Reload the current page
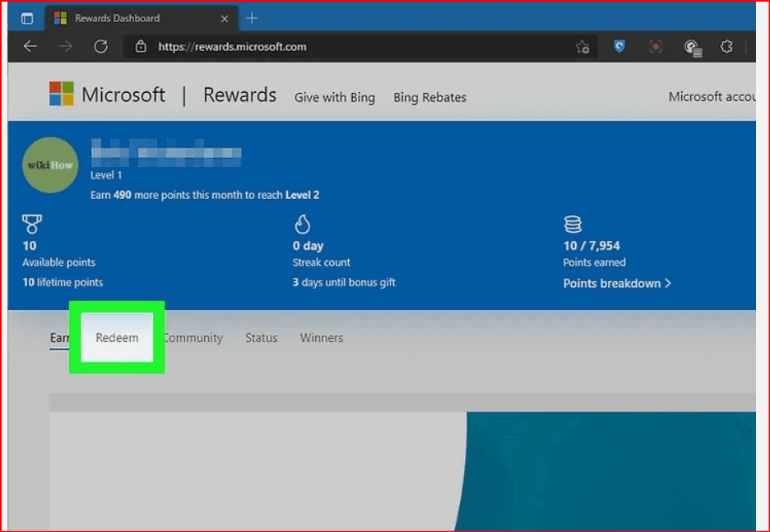The image size is (770, 532). (x=100, y=47)
